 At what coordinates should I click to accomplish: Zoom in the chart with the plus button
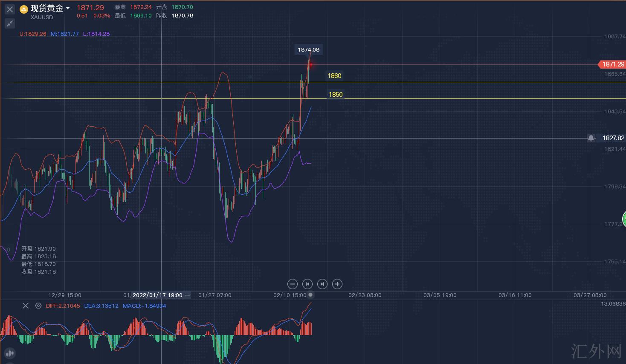[337, 284]
